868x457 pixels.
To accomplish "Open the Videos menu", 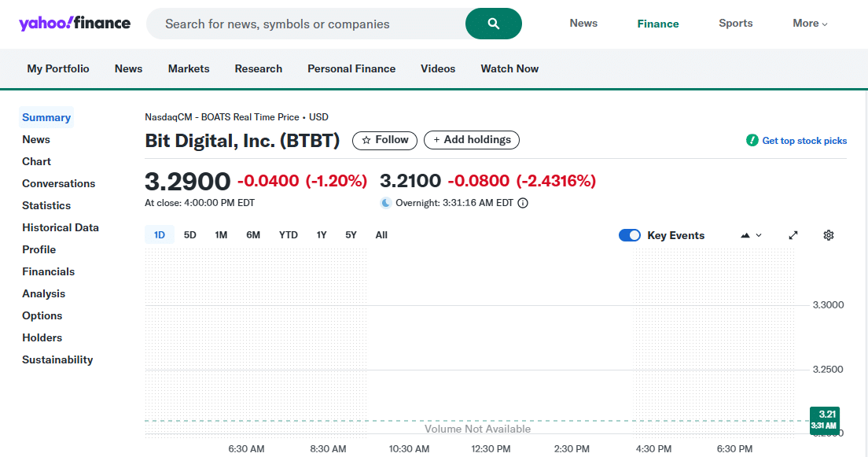I will pos(438,68).
